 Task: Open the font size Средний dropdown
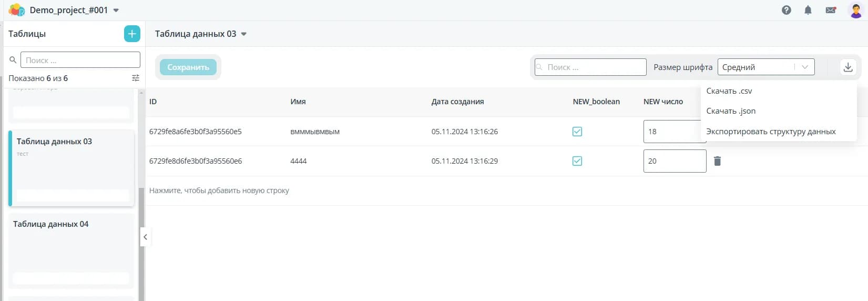(x=765, y=67)
